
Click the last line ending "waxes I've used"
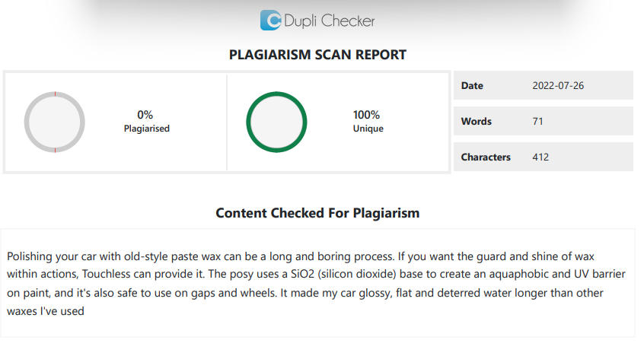46,312
